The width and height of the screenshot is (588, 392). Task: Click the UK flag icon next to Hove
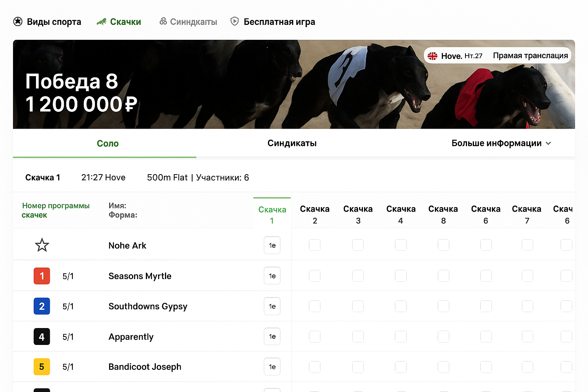tap(433, 56)
